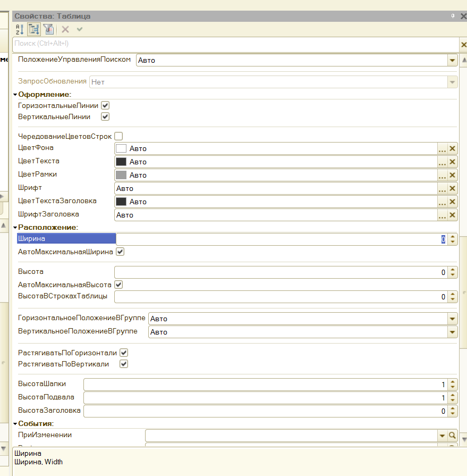Clear the property search field with X

pos(463,45)
